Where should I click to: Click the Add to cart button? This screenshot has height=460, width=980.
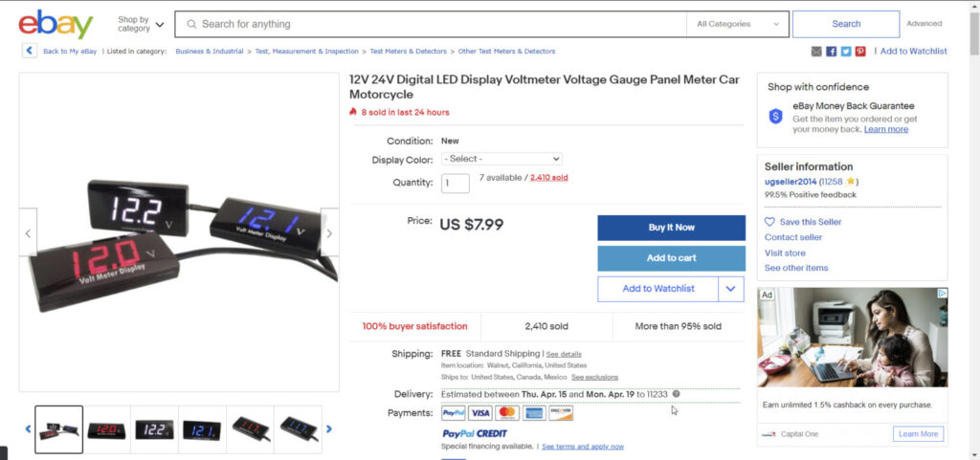click(x=671, y=258)
